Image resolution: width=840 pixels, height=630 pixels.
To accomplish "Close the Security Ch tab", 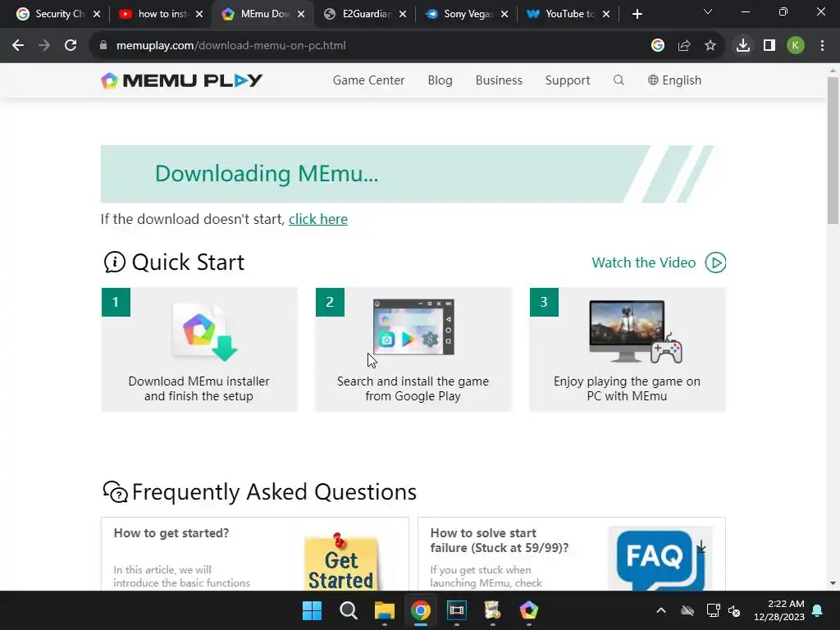I will point(97,14).
